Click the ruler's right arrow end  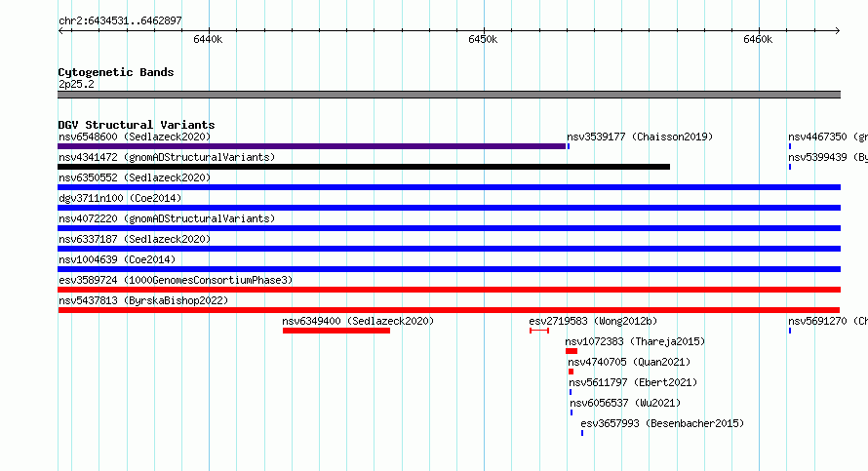(x=838, y=31)
